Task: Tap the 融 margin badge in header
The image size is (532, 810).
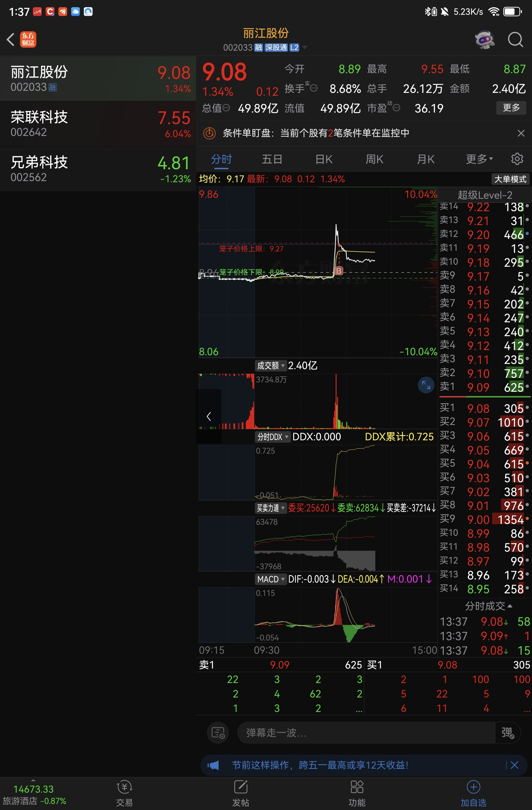Action: click(x=258, y=47)
